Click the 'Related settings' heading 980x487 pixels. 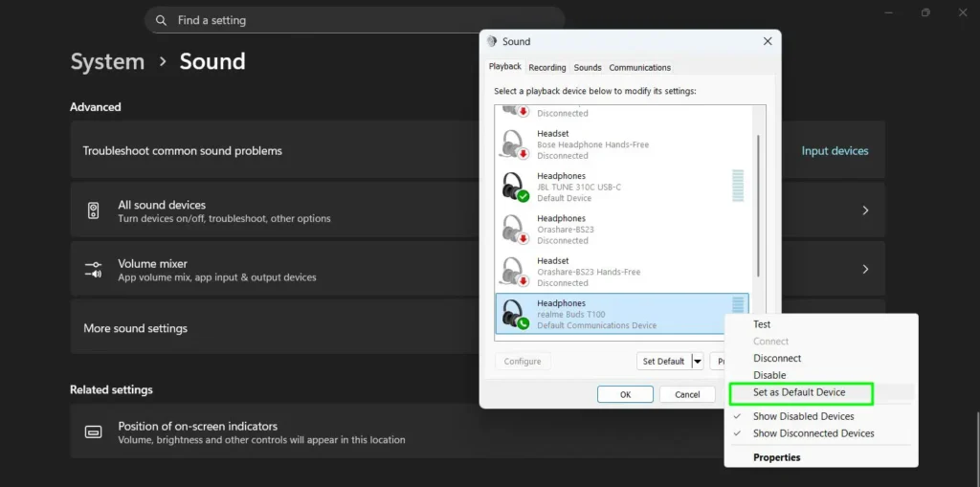pos(111,389)
